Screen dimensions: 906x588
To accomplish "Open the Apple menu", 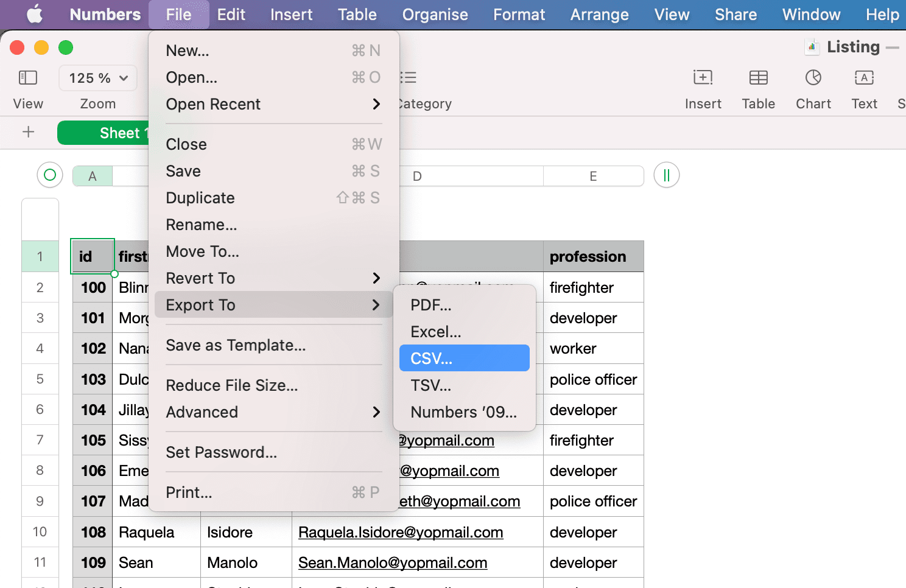I will [34, 14].
